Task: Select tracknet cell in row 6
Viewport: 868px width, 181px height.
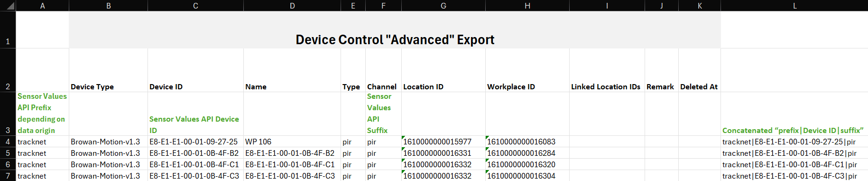Action: 43,164
